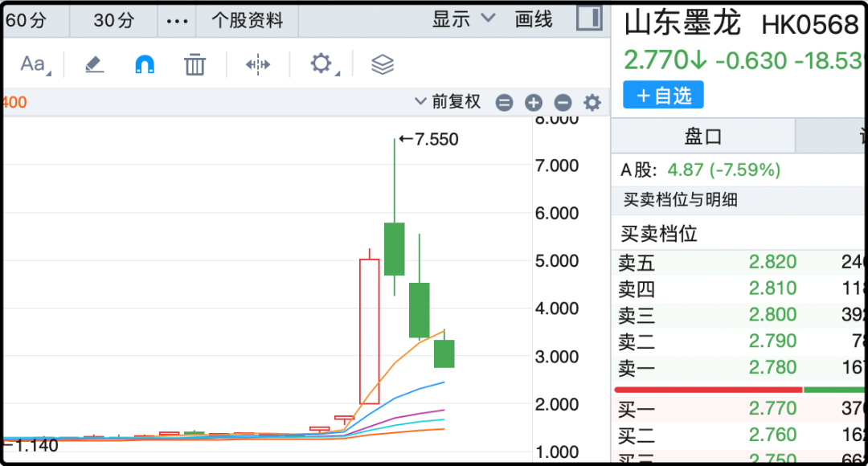Screen dimensions: 868x466
Task: Click the 画线 draw line button
Action: pyautogui.click(x=534, y=19)
